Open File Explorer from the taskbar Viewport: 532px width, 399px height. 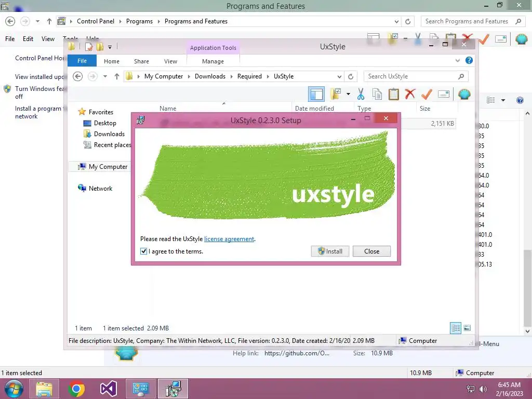[44, 389]
